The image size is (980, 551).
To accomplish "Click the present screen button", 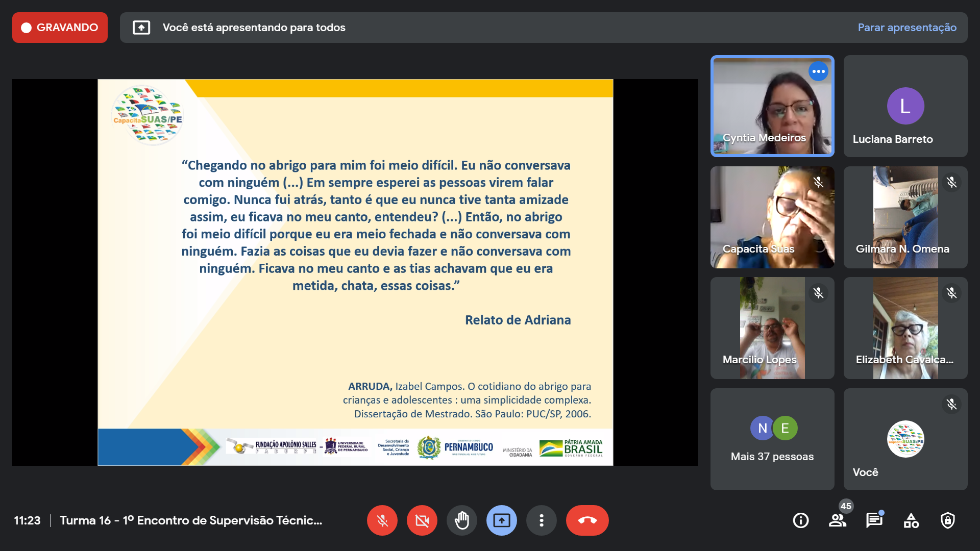I will click(x=501, y=520).
